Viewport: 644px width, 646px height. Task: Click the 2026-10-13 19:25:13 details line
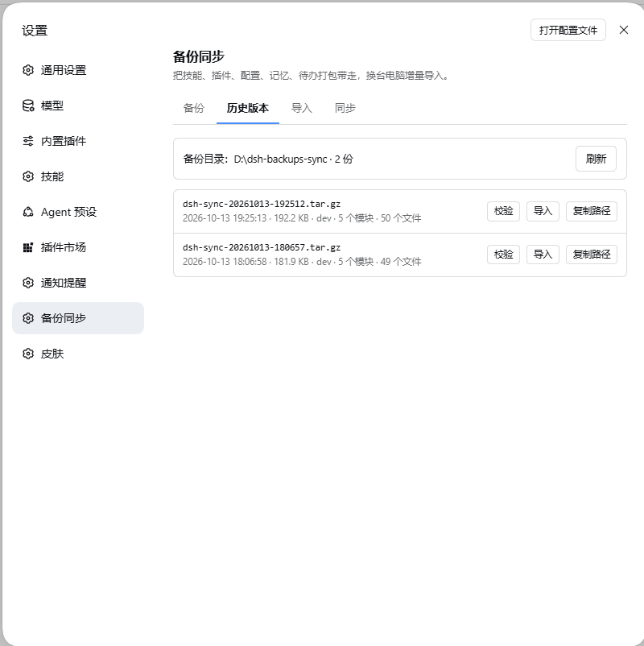tap(302, 218)
